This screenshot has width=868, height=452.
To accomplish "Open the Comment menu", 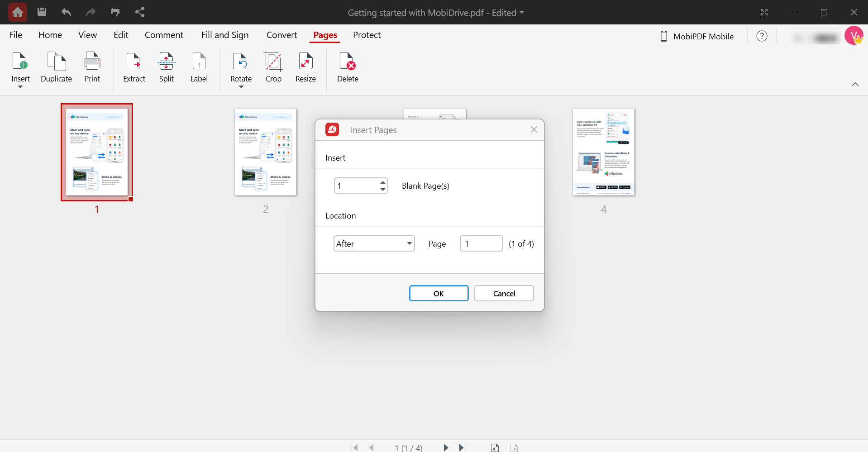I will pyautogui.click(x=164, y=35).
